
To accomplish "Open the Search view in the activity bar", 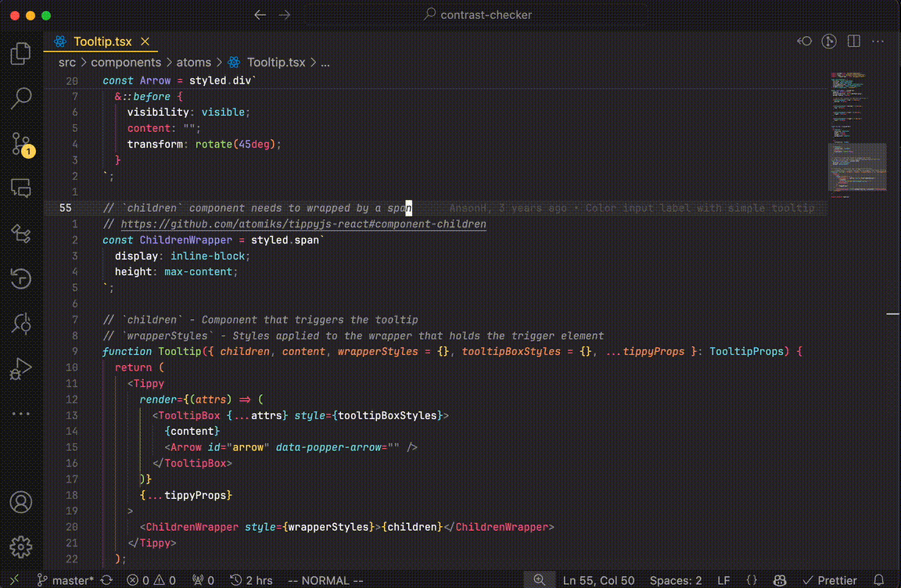I will click(x=20, y=99).
